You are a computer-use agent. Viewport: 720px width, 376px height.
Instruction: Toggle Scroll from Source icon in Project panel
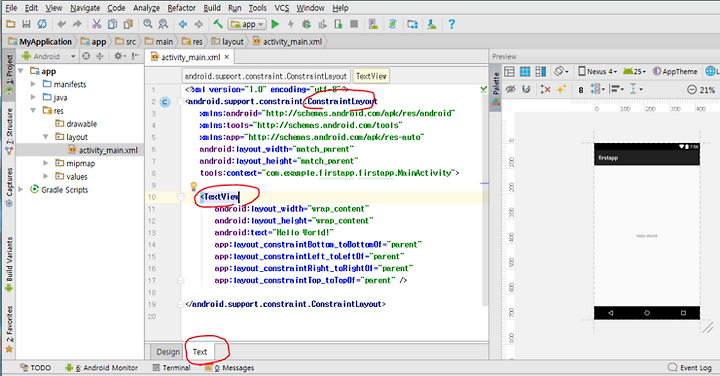click(x=85, y=56)
